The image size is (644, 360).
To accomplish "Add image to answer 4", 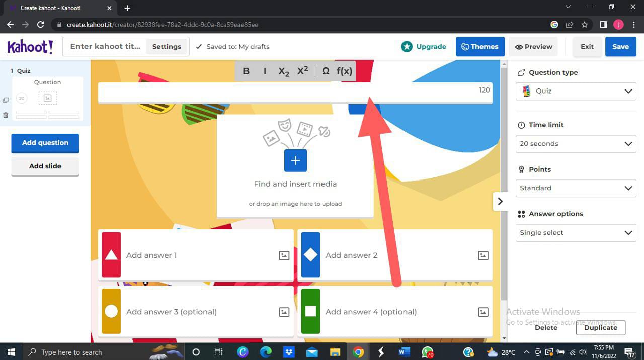I will pos(483,312).
